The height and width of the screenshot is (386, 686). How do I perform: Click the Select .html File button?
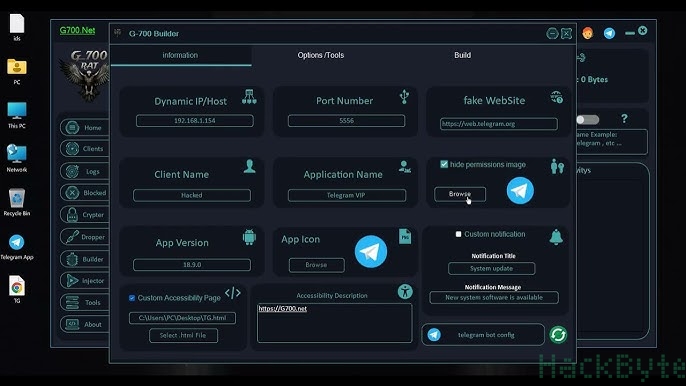click(183, 335)
